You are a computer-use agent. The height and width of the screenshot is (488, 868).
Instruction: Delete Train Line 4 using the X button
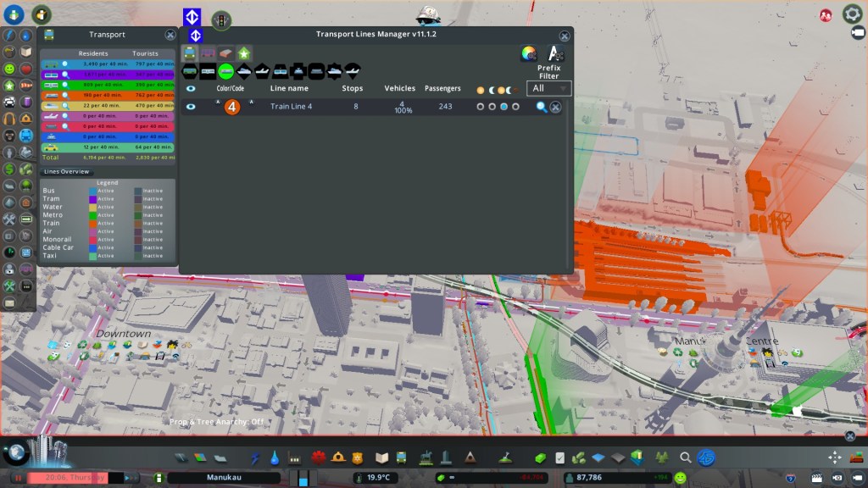555,107
